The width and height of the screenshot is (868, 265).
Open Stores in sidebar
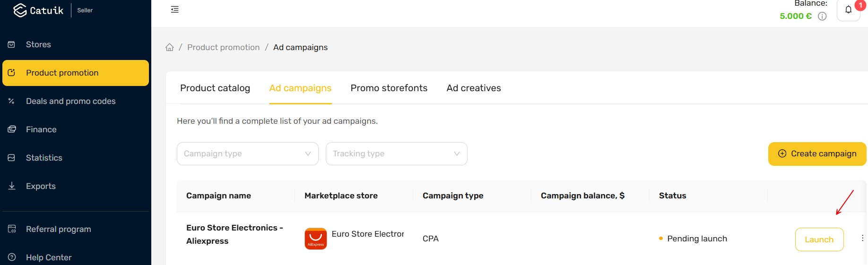(x=38, y=44)
